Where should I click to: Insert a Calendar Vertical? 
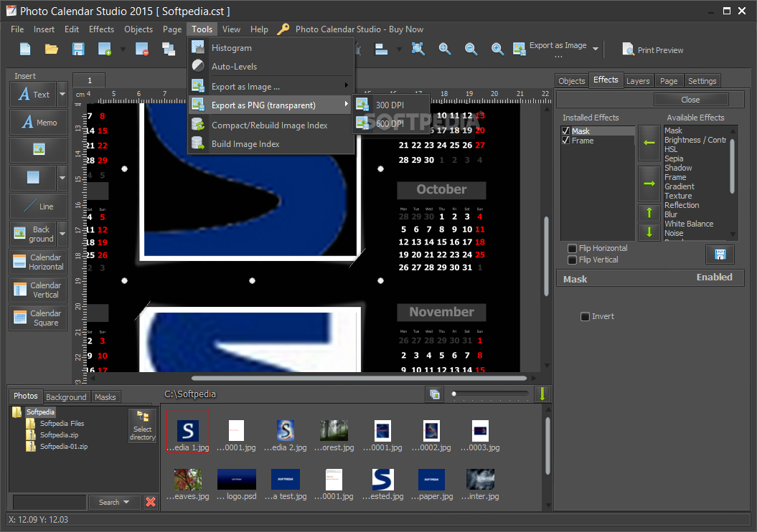pyautogui.click(x=39, y=290)
